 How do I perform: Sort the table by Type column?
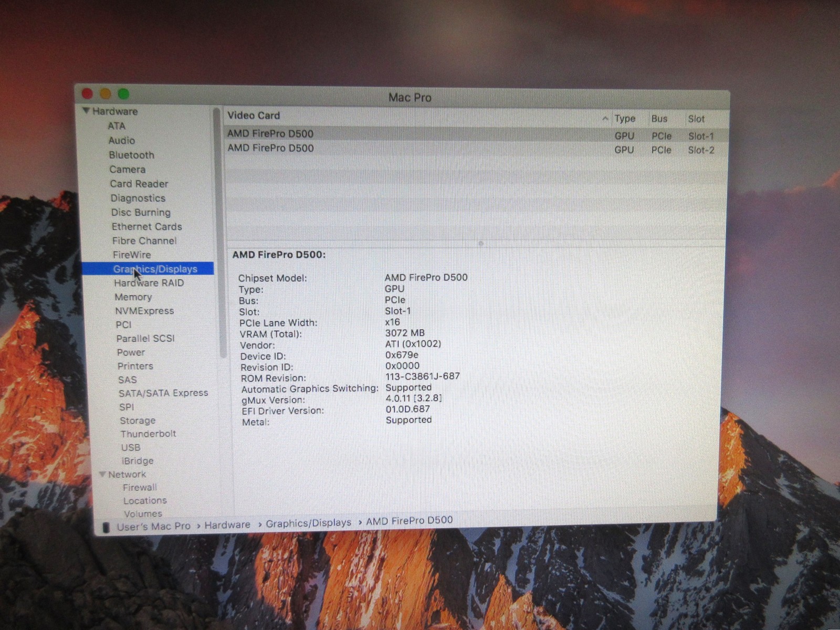tap(625, 119)
